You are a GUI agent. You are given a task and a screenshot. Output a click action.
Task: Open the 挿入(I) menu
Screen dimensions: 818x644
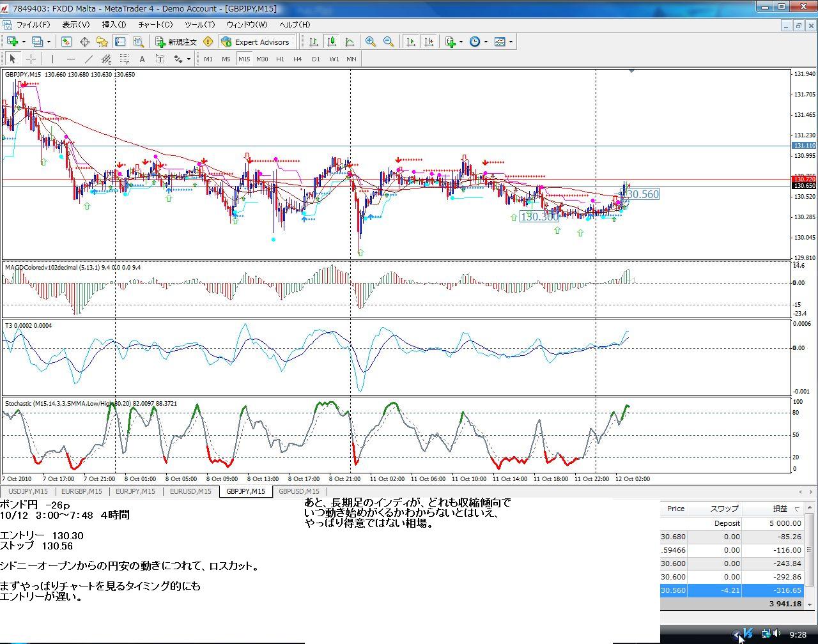[114, 25]
